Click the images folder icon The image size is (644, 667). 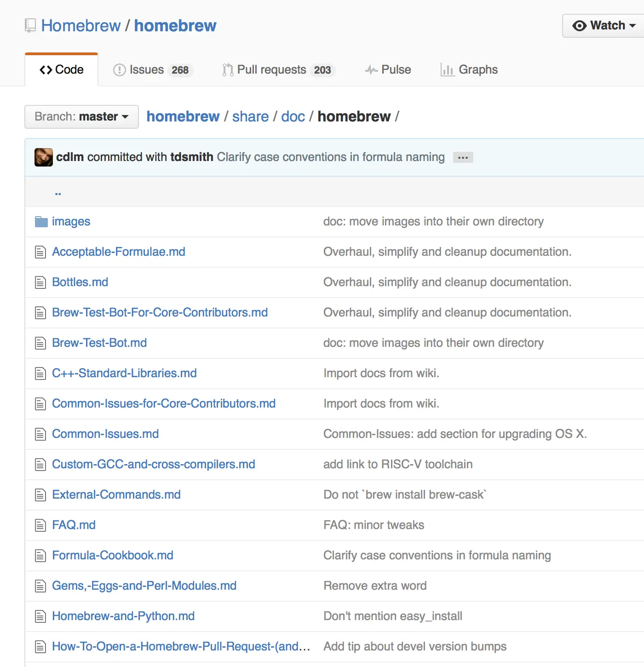[x=41, y=222]
